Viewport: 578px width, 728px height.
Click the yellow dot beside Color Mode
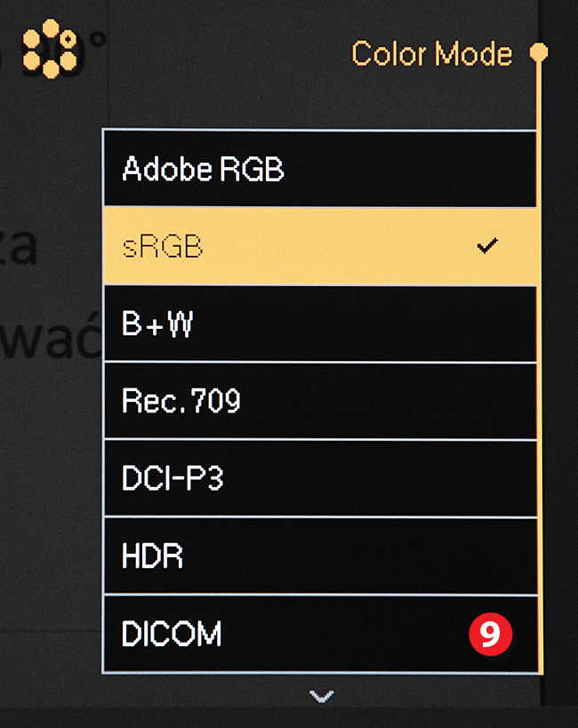pos(538,52)
